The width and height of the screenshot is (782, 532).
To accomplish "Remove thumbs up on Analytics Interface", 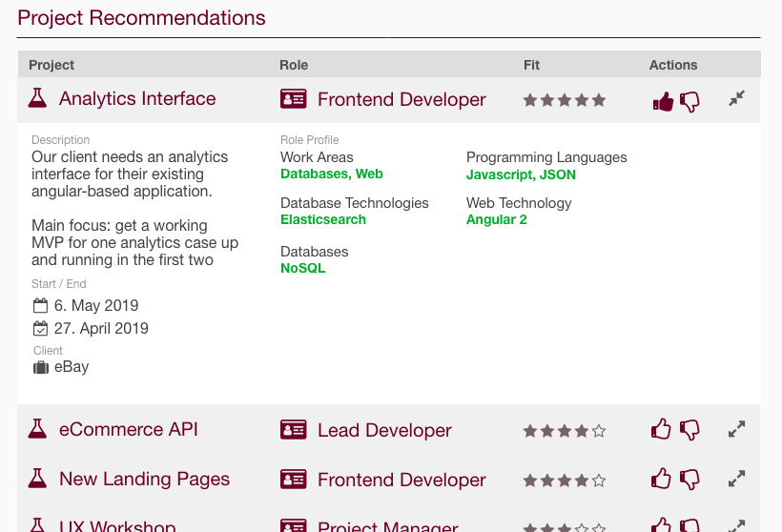I will point(663,101).
